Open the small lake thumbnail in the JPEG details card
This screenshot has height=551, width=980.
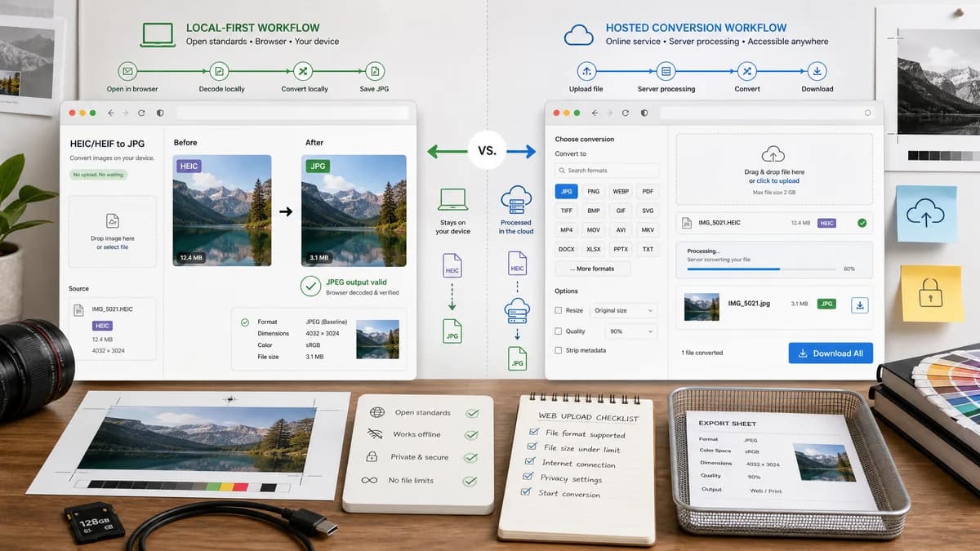pyautogui.click(x=377, y=339)
